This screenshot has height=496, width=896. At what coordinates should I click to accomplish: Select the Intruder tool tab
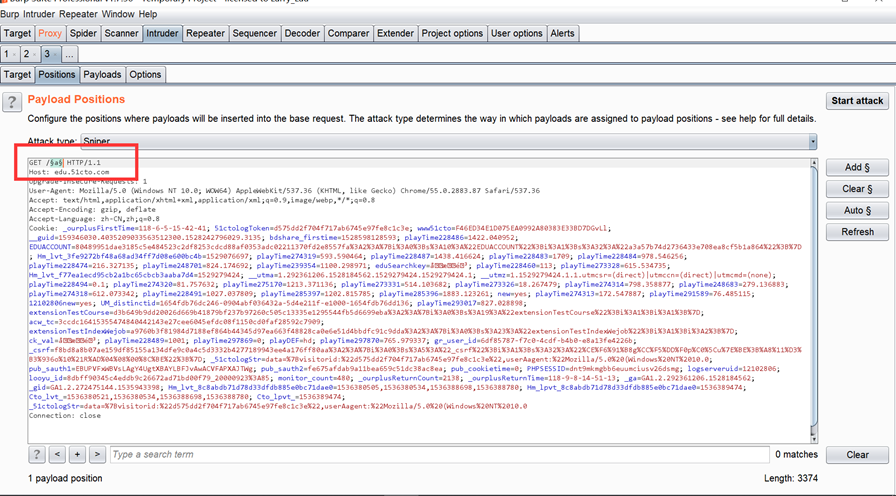(x=162, y=33)
